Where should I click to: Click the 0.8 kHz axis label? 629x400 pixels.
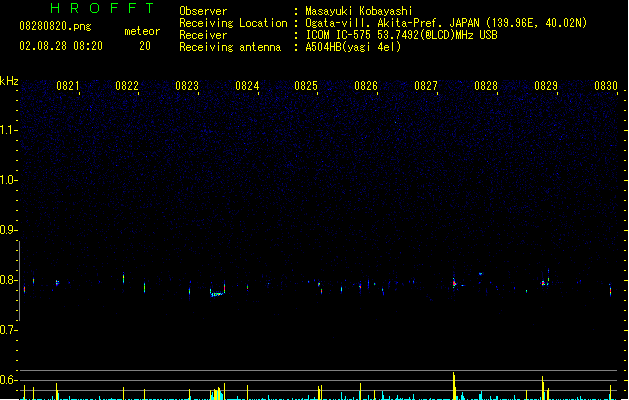8,280
